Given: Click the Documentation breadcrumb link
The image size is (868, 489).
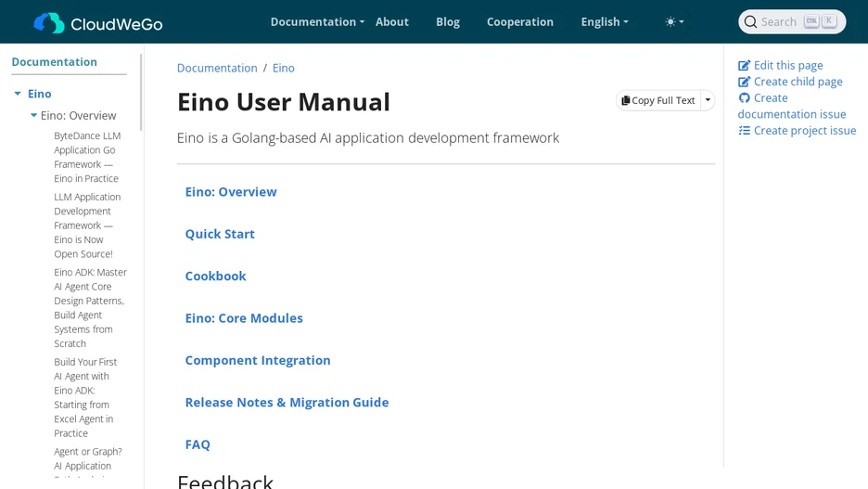Looking at the screenshot, I should [x=217, y=68].
